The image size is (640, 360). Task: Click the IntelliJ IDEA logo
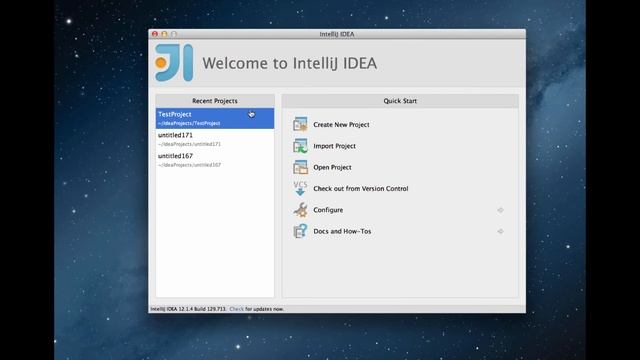click(174, 63)
